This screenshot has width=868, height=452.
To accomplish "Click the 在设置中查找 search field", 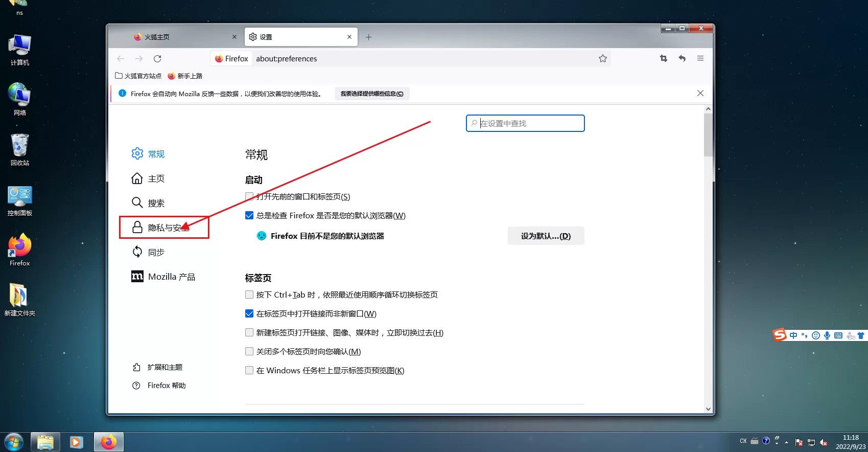I will 525,123.
